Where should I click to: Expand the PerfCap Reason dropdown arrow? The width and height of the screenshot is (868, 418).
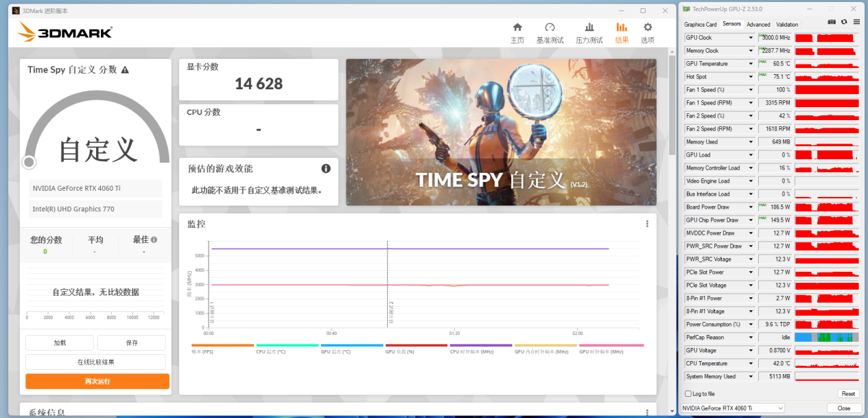(751, 338)
